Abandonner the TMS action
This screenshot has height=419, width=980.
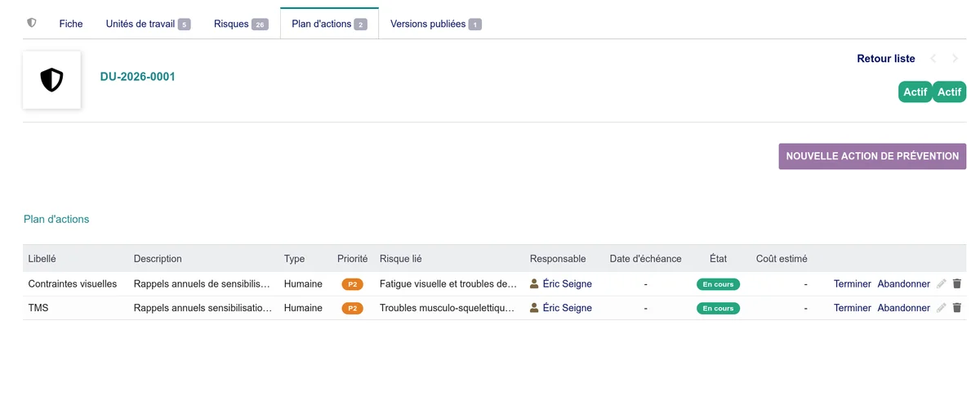point(904,308)
